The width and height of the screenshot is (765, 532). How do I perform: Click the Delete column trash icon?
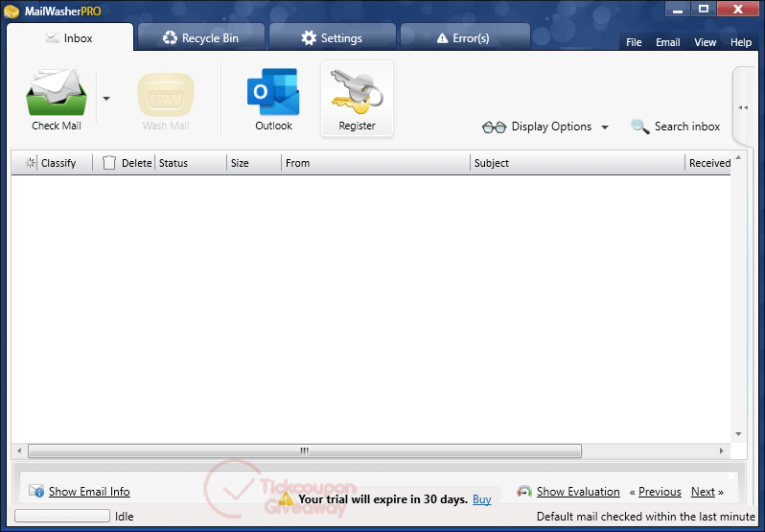[x=109, y=162]
